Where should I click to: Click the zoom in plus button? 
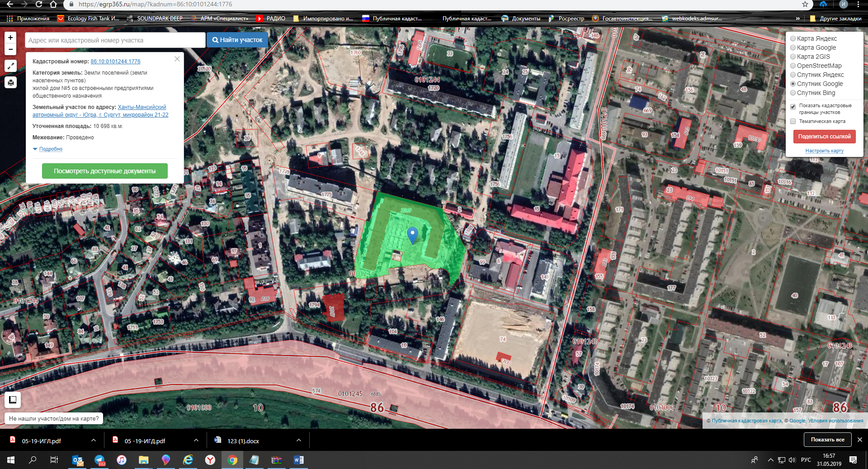click(x=10, y=38)
